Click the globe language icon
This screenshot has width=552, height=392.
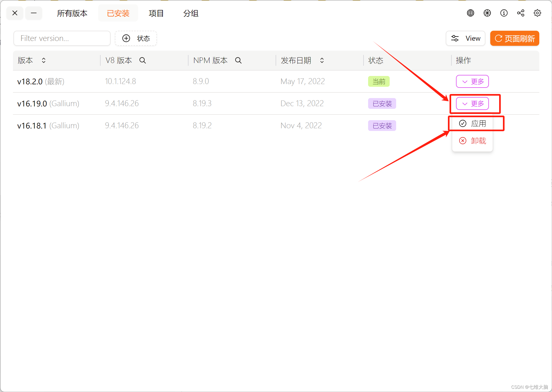tap(470, 13)
